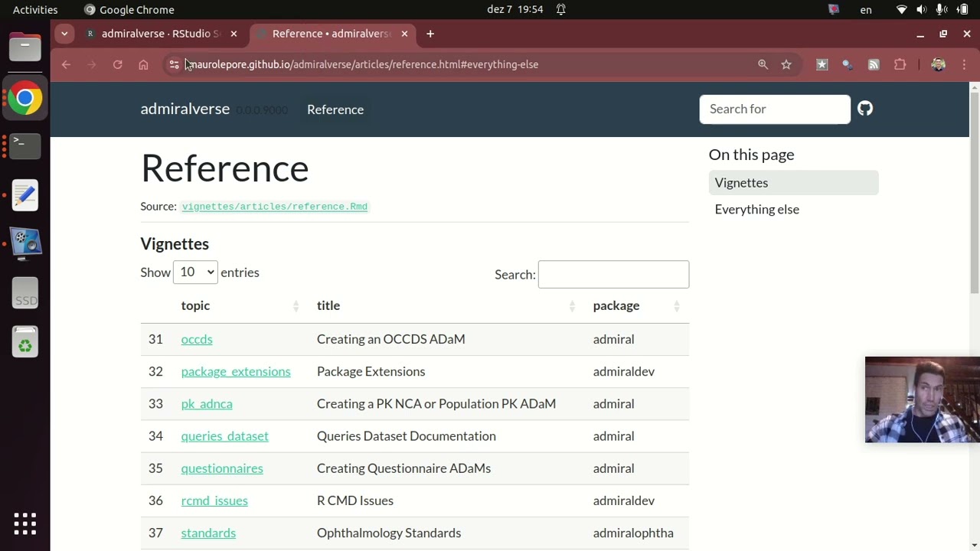Close the admiralverse RStudio tab
The width and height of the screenshot is (980, 551).
234,34
